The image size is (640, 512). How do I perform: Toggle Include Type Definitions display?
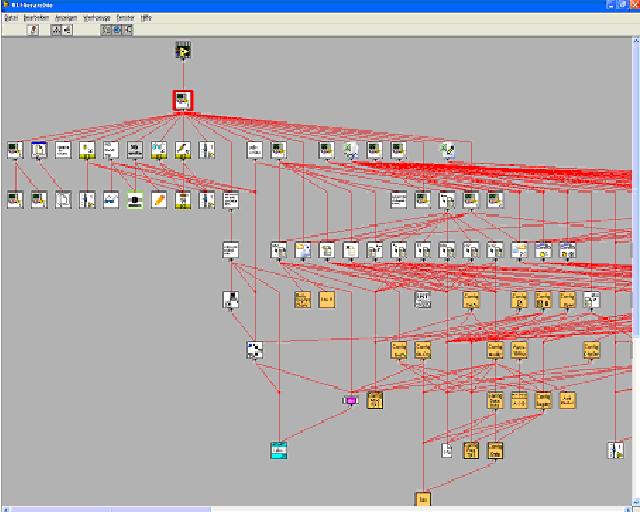[x=128, y=30]
